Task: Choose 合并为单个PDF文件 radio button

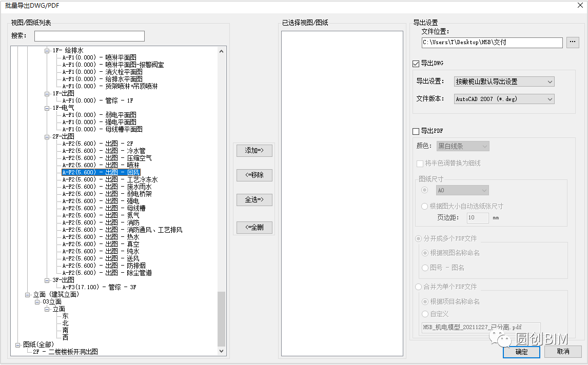Action: click(418, 287)
